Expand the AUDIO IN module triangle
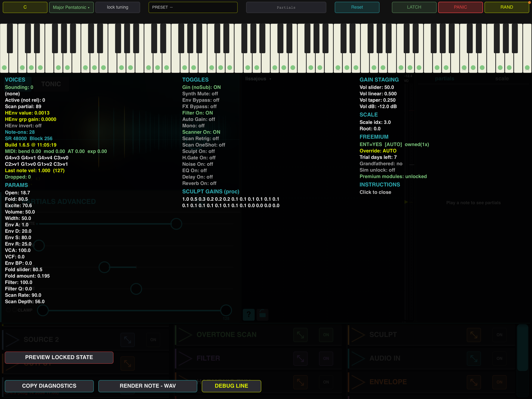Image resolution: width=532 pixels, height=399 pixels. (358, 358)
